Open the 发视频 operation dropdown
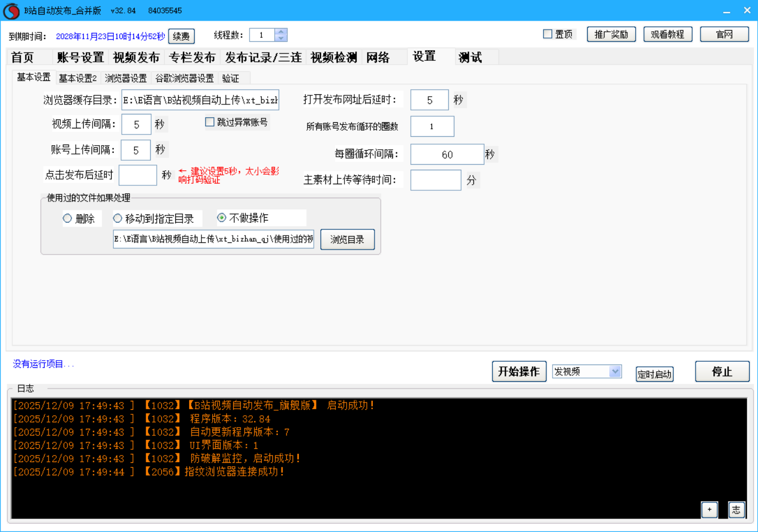 click(615, 371)
